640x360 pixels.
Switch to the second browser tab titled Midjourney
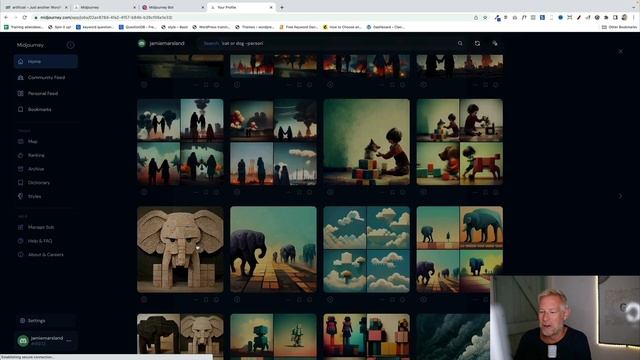[x=104, y=7]
